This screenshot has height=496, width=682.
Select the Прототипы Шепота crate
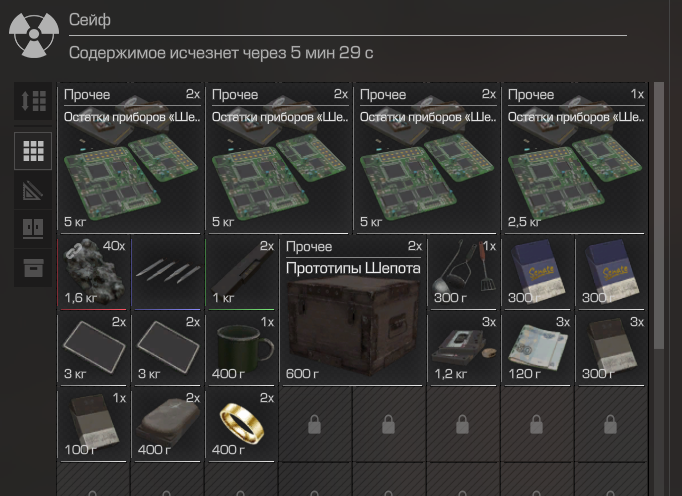[352, 311]
